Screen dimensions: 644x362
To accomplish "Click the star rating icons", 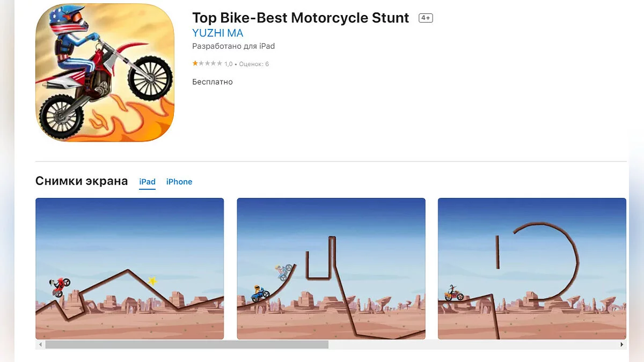I will [x=207, y=63].
